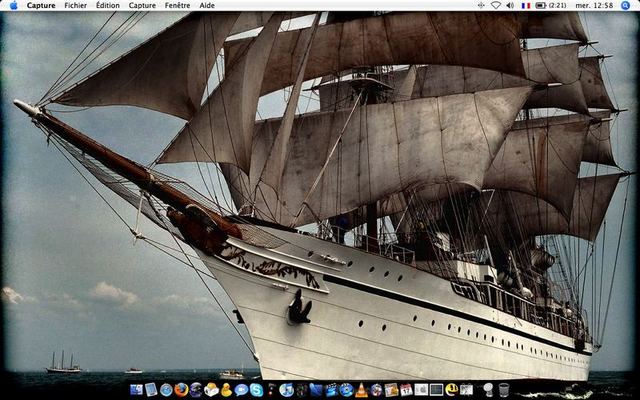Open Spotlight search magnifier icon
The height and width of the screenshot is (400, 640).
tap(625, 5)
